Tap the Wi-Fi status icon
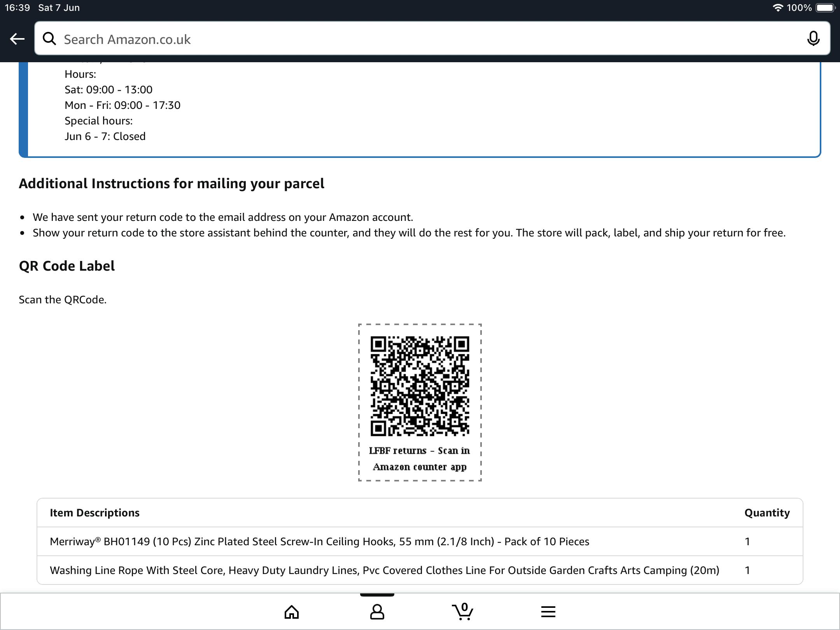The height and width of the screenshot is (630, 840). [777, 8]
